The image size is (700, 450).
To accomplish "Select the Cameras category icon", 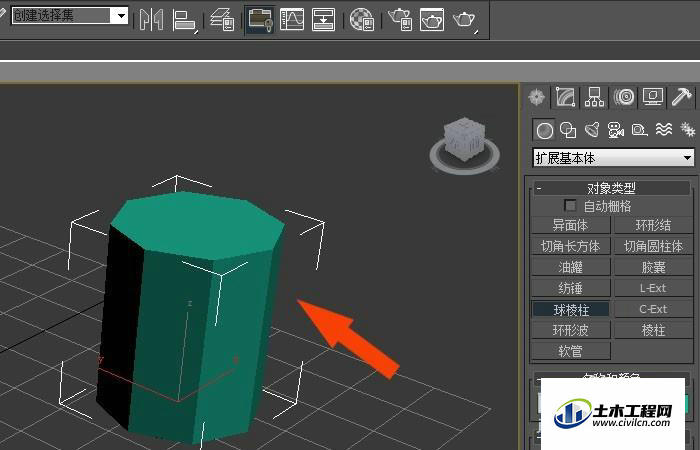I will 616,130.
